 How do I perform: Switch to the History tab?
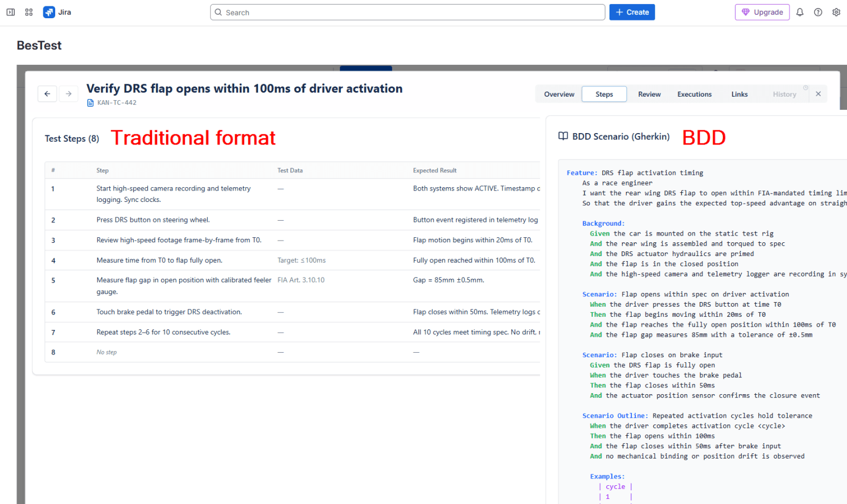tap(784, 94)
